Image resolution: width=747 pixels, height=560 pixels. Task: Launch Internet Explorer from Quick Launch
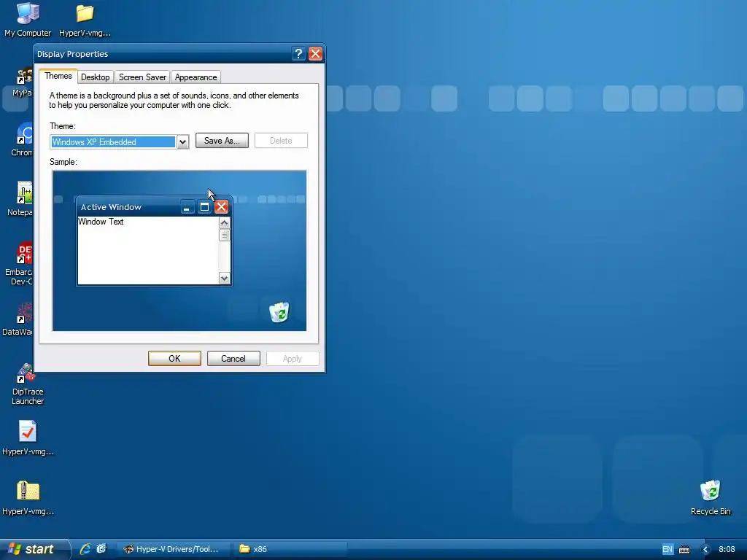[85, 549]
